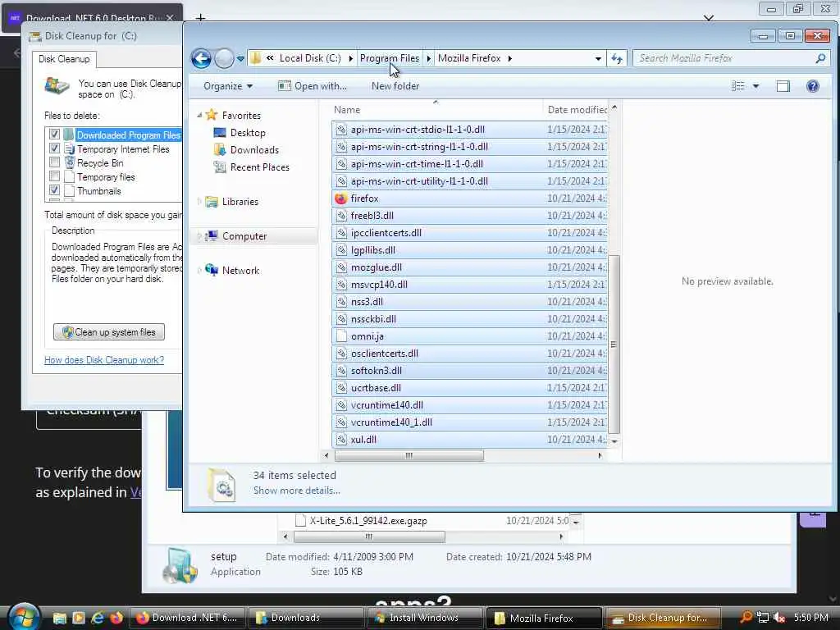The height and width of the screenshot is (630, 840).
Task: Select the mozglue.dll file row
Action: click(470, 267)
